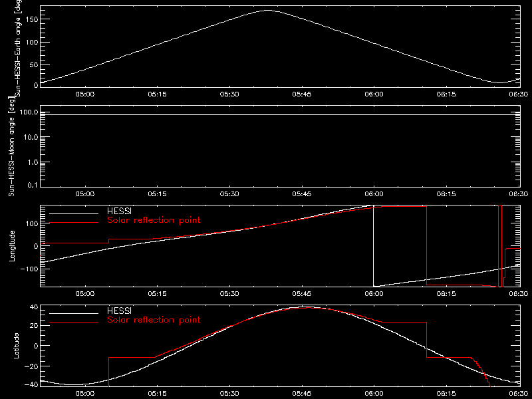Image resolution: width=532 pixels, height=399 pixels.
Task: Click 05:00 label under Latitude plot
Action: click(85, 394)
